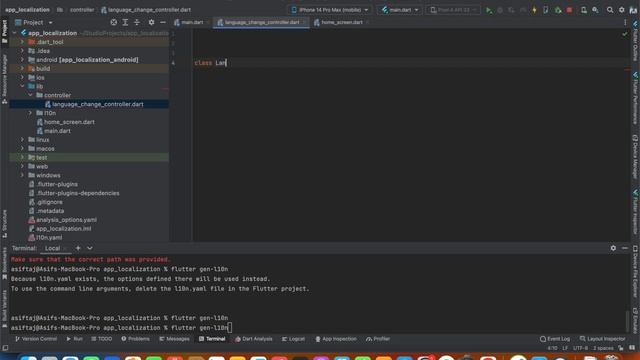Click the '2 spaces' indent status entry
Viewport: 640px width, 360px height.
(x=603, y=348)
